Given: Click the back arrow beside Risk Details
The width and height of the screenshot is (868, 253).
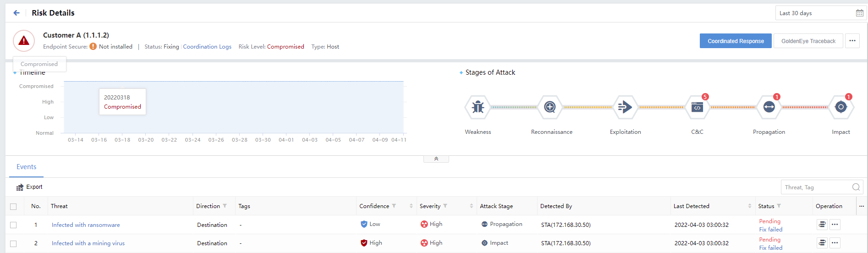Looking at the screenshot, I should (16, 13).
